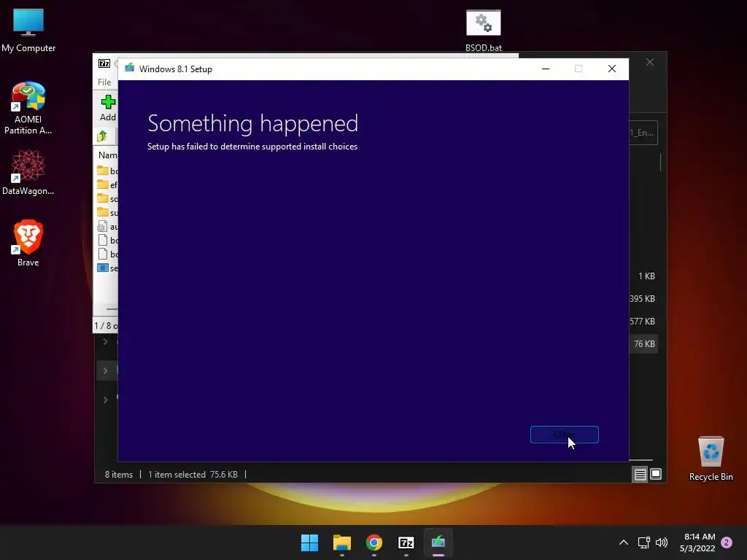Select the 'so' folder in 7-Zip
747x560 pixels.
107,198
